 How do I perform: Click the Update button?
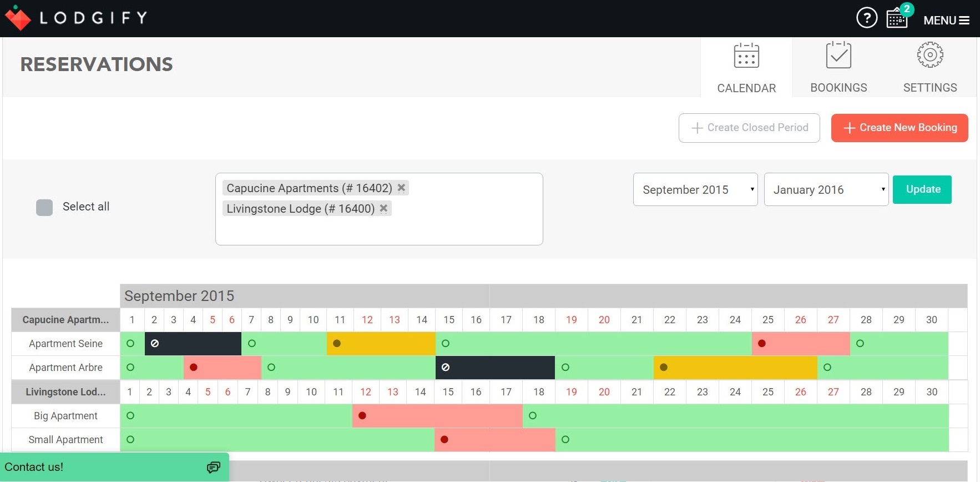click(x=922, y=189)
